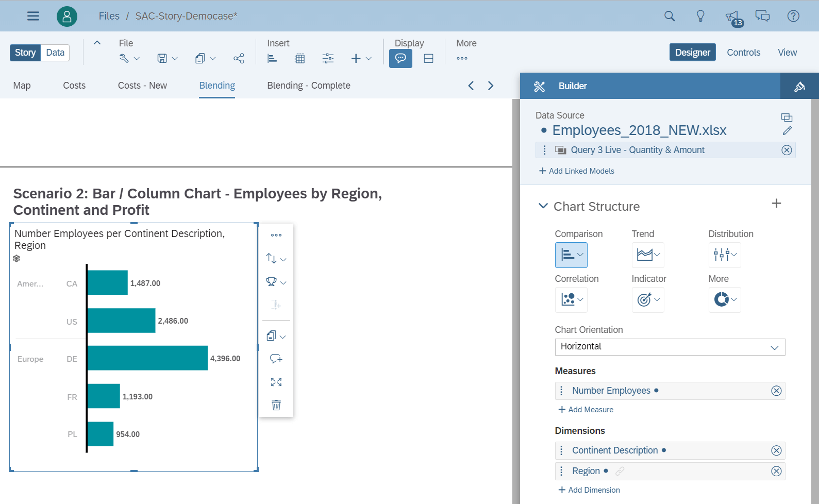Open notifications megaphone icon
This screenshot has width=819, height=504.
pos(732,17)
